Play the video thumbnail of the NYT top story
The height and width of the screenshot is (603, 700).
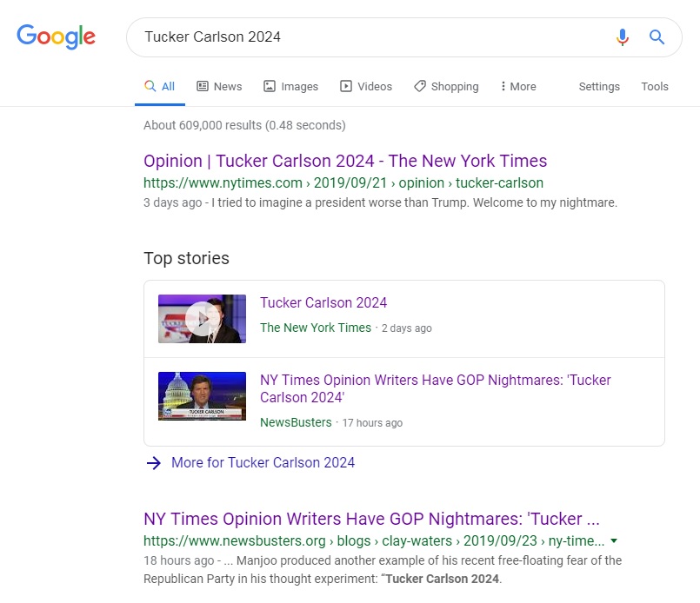click(x=202, y=319)
